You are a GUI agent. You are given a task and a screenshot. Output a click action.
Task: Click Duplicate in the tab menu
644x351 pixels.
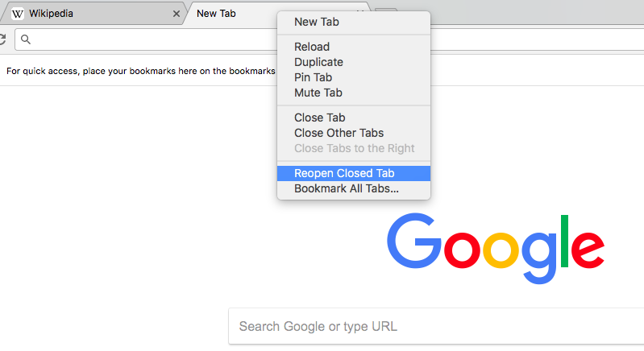point(318,62)
